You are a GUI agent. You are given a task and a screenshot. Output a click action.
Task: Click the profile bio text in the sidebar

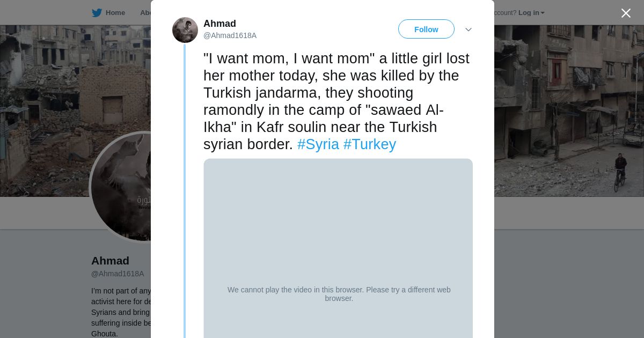pyautogui.click(x=121, y=312)
